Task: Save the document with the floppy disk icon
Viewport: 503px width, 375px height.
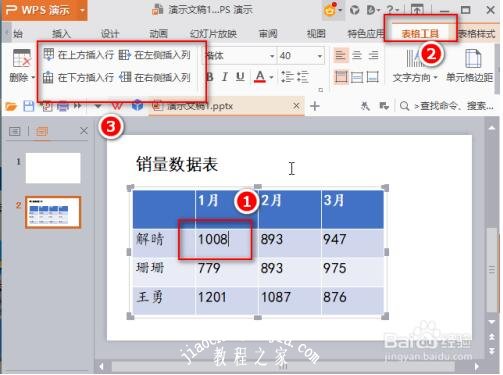Action: click(x=29, y=106)
